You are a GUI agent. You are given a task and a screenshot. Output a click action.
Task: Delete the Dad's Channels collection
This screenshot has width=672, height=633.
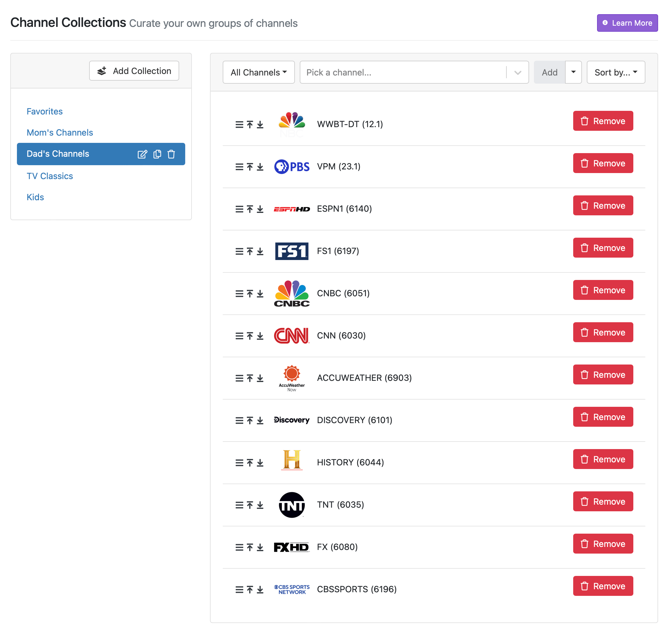click(x=171, y=154)
